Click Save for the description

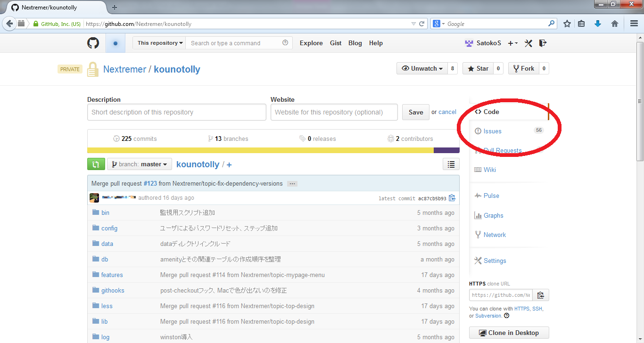click(416, 112)
